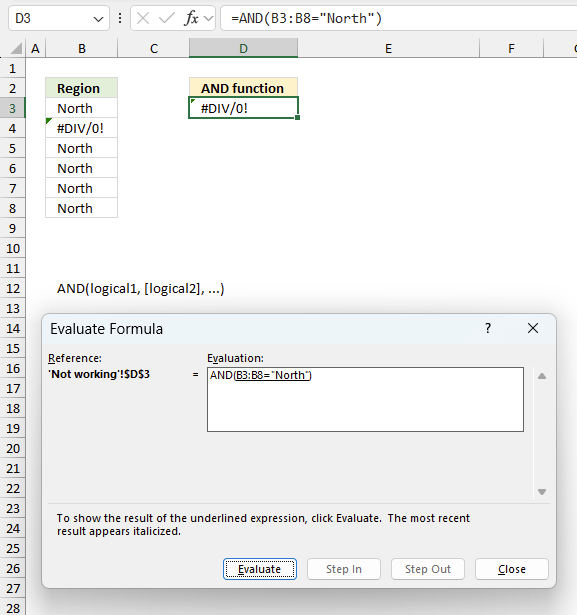Click the Cancel X icon in formula bar
The image size is (577, 615).
pos(143,18)
